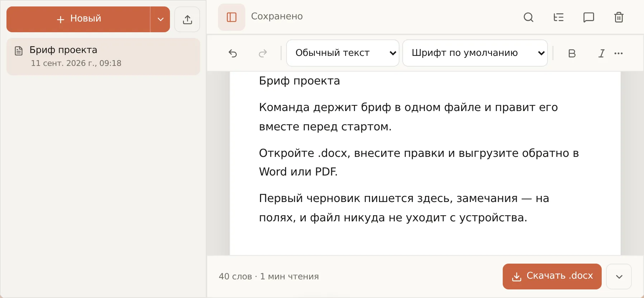Click the upload document icon button

tap(187, 19)
